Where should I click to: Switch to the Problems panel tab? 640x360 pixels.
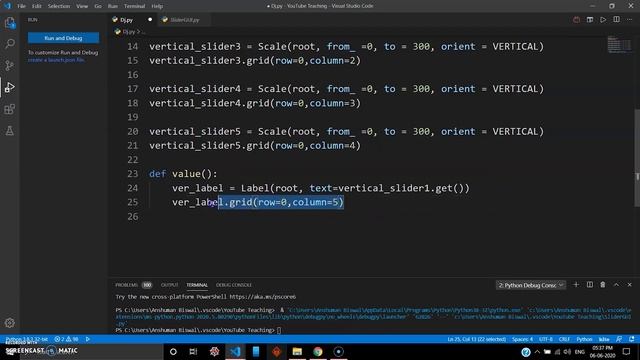[x=133, y=285]
